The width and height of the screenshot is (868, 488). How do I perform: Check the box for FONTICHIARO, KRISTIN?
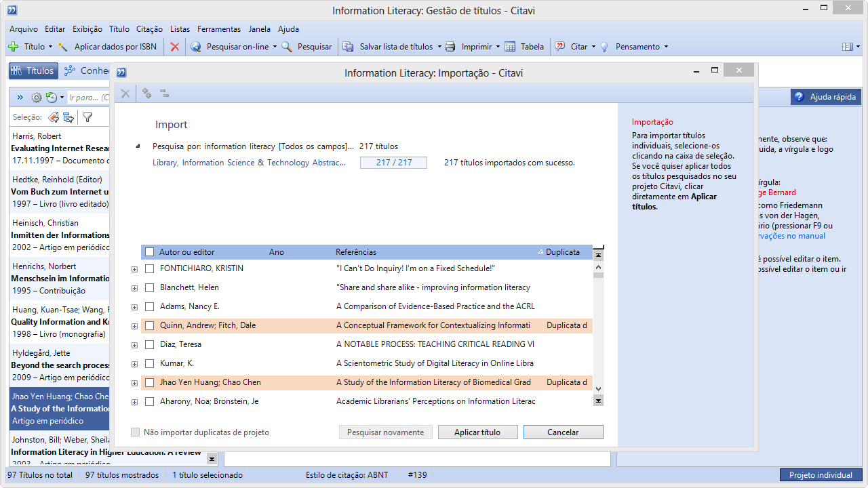click(x=150, y=268)
